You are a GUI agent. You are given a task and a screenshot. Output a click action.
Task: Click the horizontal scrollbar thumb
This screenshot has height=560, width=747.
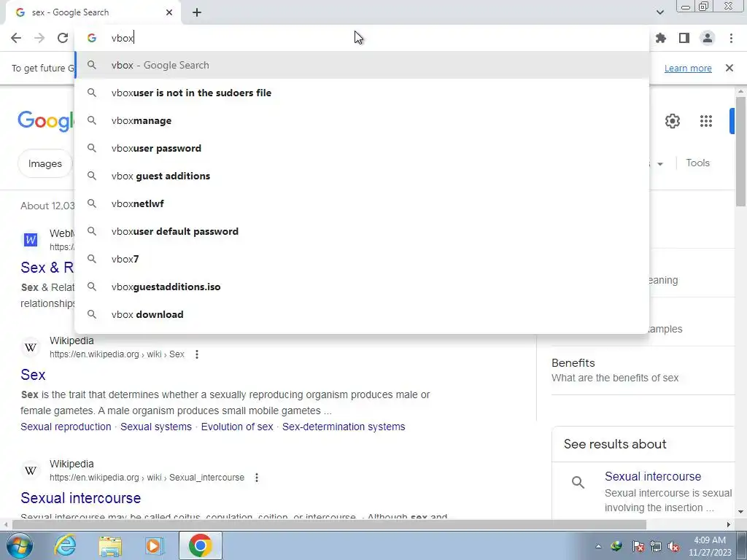click(x=329, y=525)
